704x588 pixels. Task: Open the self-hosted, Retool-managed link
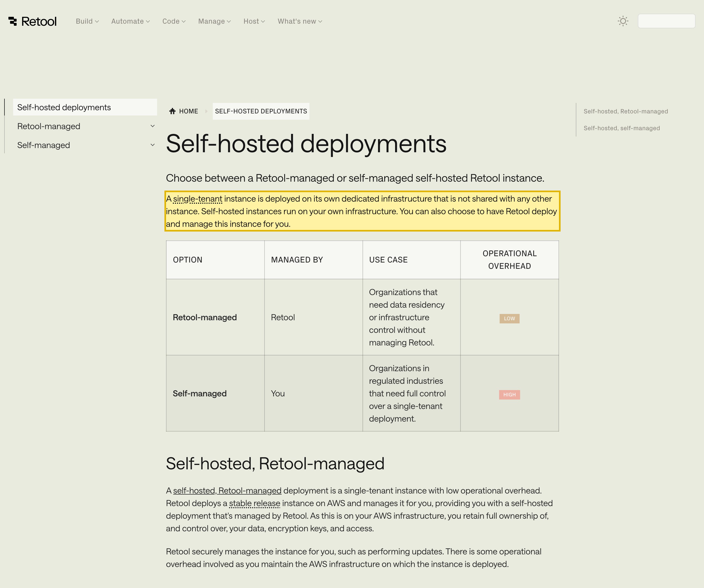tap(227, 491)
